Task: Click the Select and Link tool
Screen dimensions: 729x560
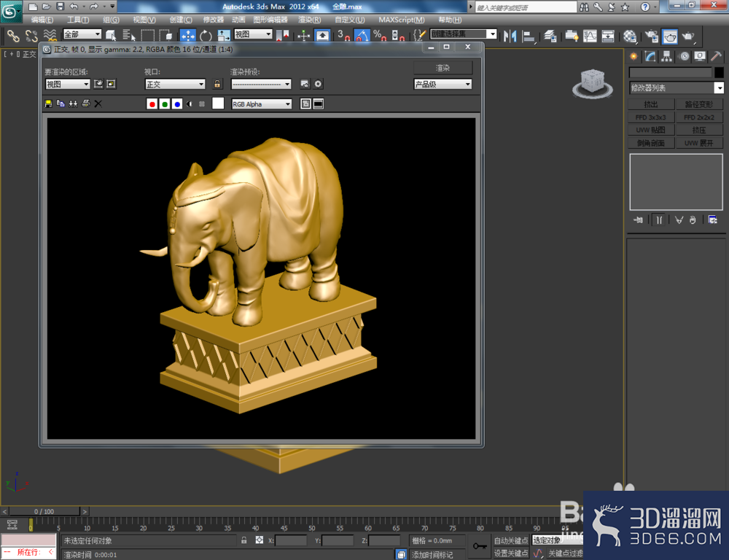Action: pyautogui.click(x=12, y=35)
